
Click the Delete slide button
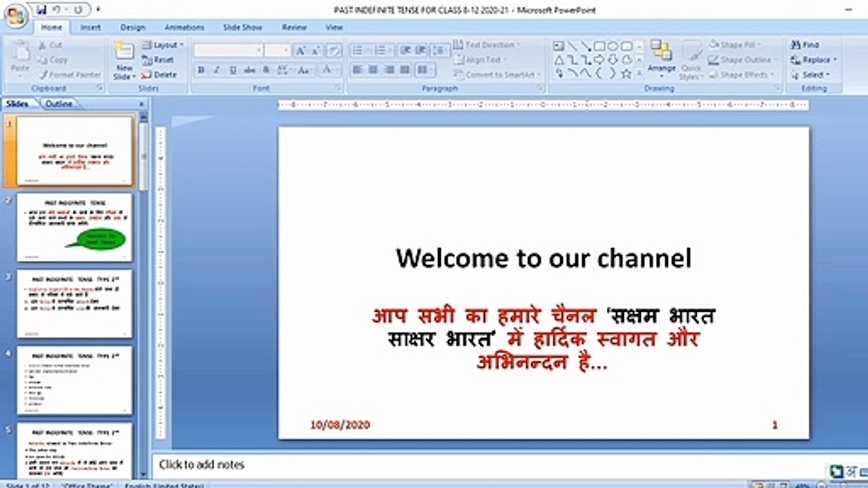tap(159, 75)
